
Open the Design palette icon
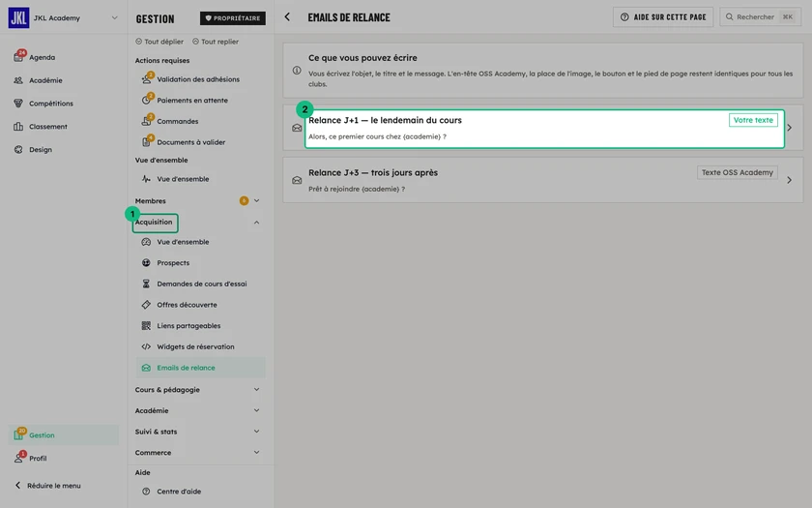click(18, 149)
